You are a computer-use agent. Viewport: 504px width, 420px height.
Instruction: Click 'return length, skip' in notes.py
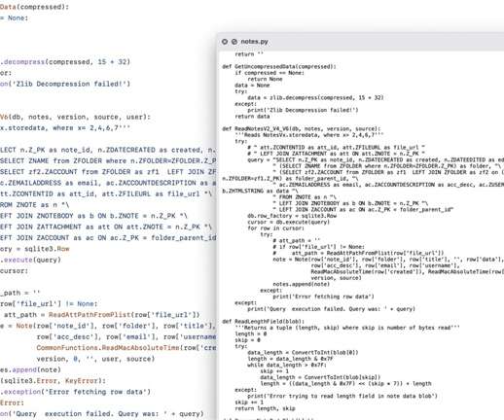pos(265,408)
